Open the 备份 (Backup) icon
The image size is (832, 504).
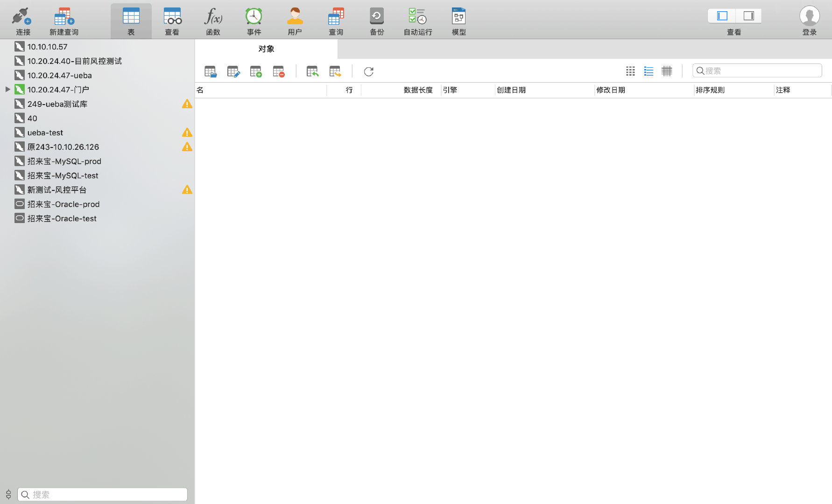pos(377,17)
